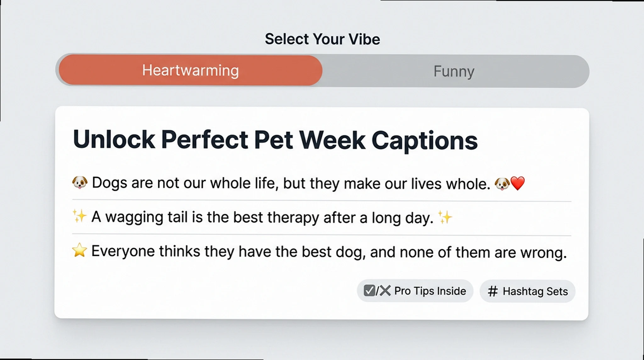Select the hashtag icon in the Hashtag Sets badge
The height and width of the screenshot is (360, 644).
pos(493,291)
